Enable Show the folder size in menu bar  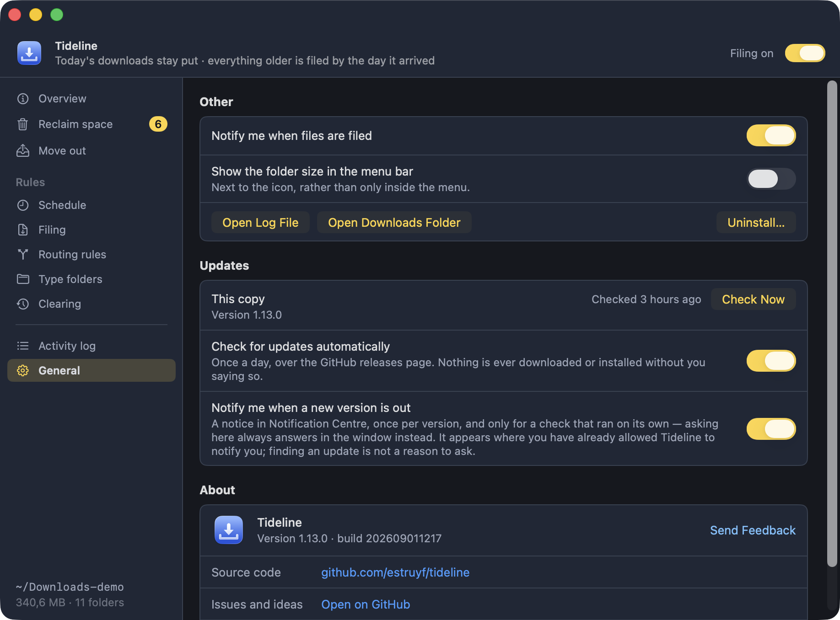click(x=771, y=179)
